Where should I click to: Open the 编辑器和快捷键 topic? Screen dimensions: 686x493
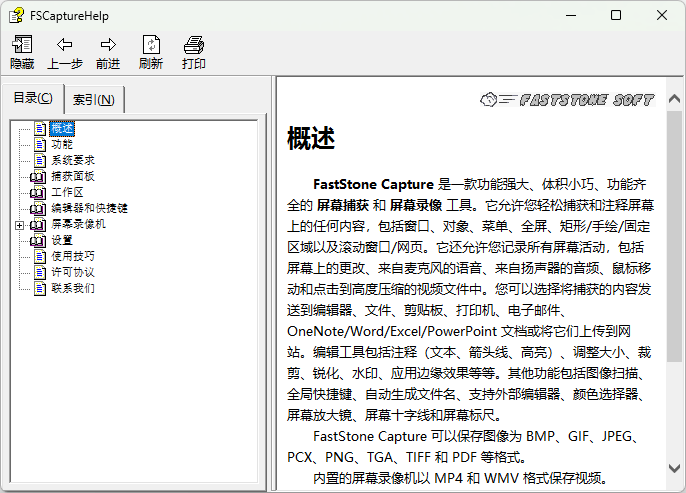(89, 208)
